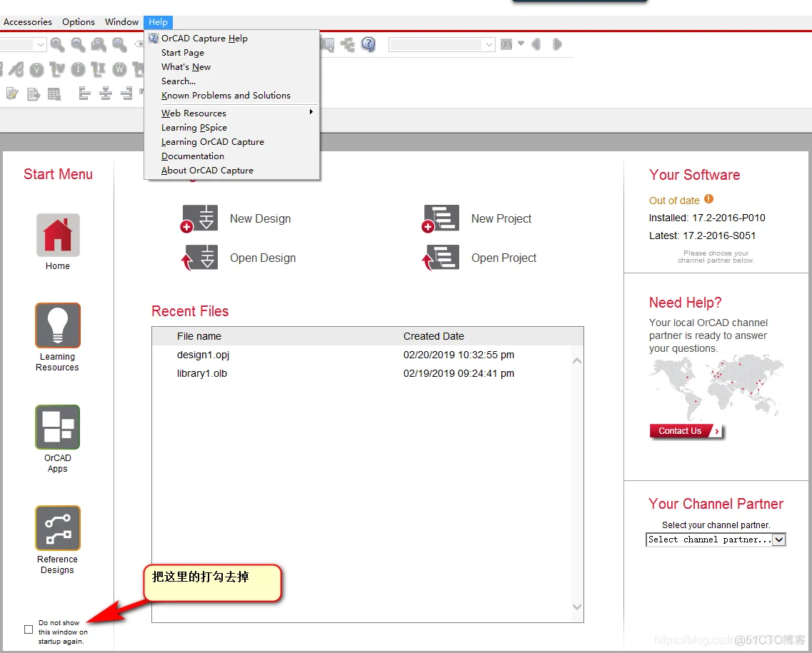Click the 02/19/2019 09:24:41 pm date cell
Viewport: 812px width, 653px height.
click(458, 373)
